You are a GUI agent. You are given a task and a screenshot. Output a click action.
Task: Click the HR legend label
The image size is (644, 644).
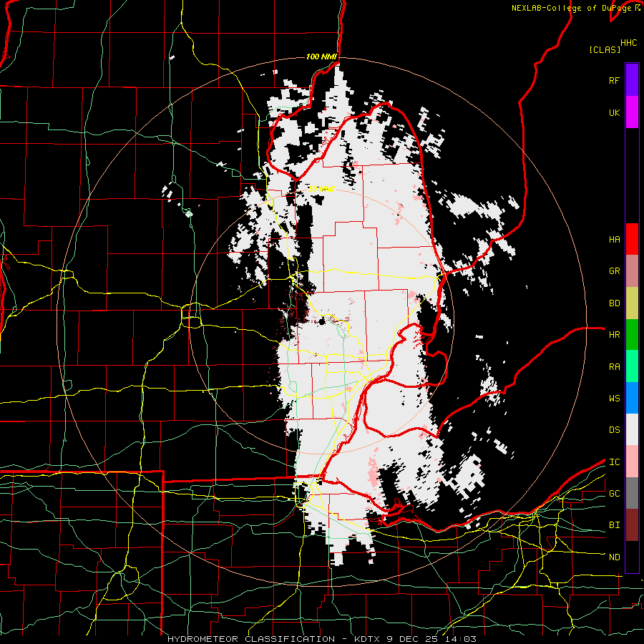pos(614,335)
